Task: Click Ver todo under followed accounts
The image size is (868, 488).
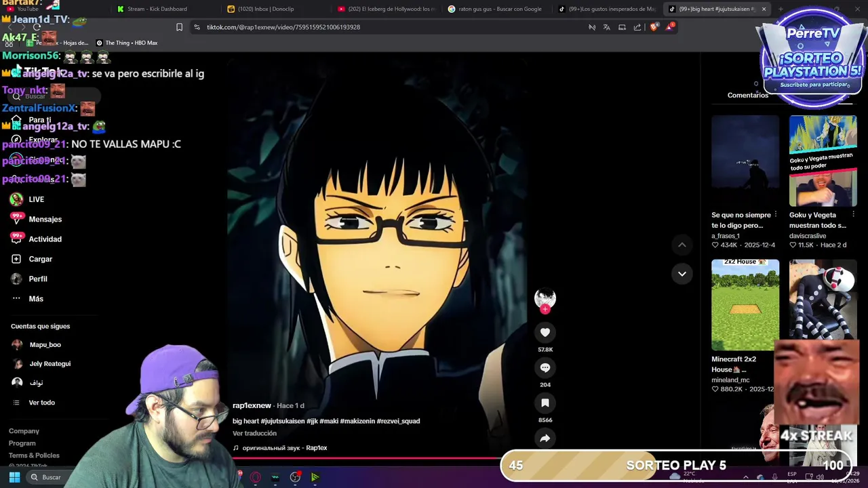Action: (x=41, y=403)
